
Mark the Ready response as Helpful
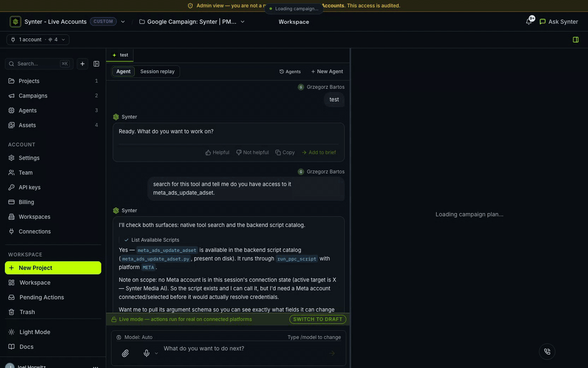coord(217,153)
